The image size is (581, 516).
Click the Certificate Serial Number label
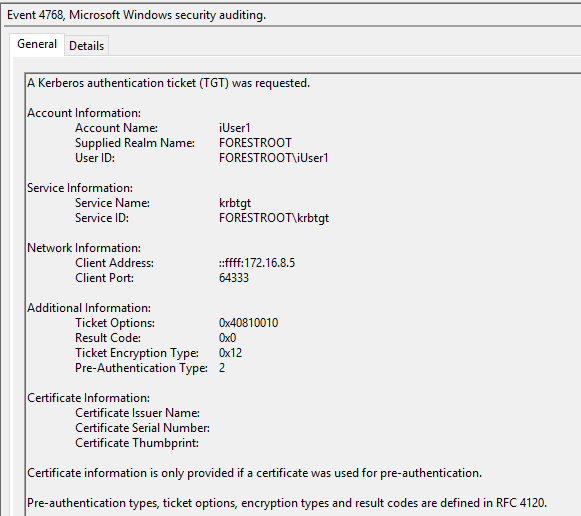tap(142, 428)
